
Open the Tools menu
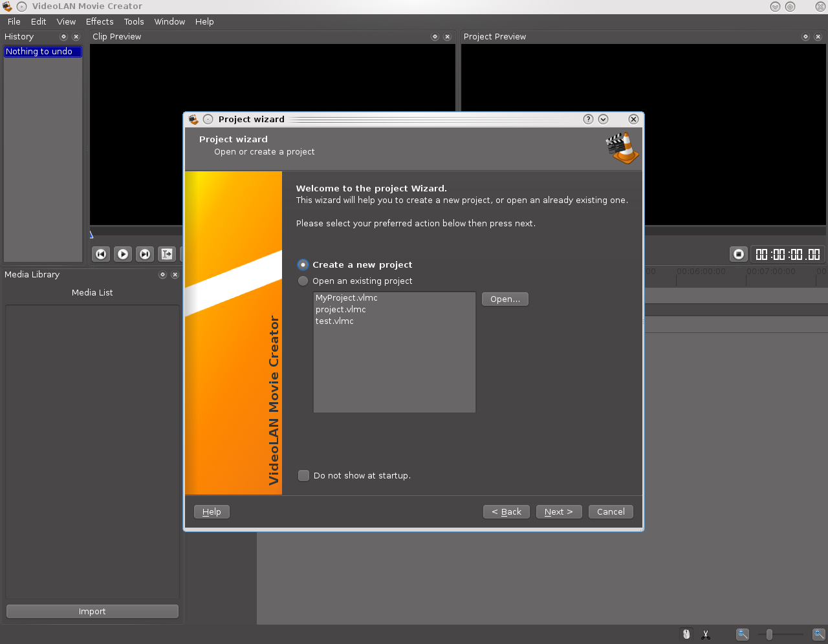pyautogui.click(x=134, y=21)
